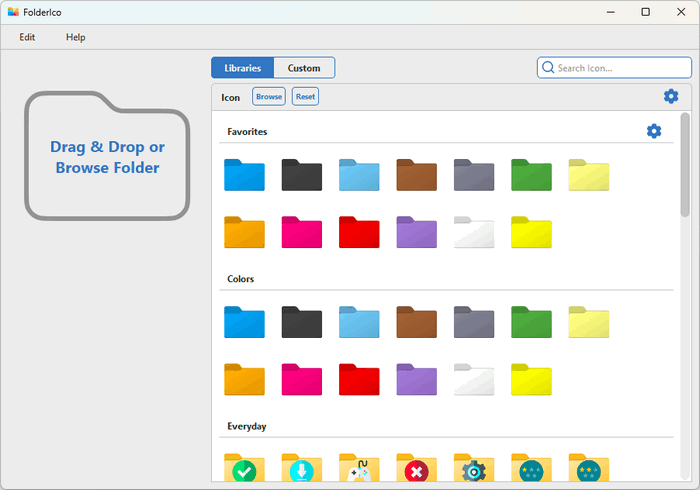700x490 pixels.
Task: Click the Favorites section heading
Action: pyautogui.click(x=247, y=132)
